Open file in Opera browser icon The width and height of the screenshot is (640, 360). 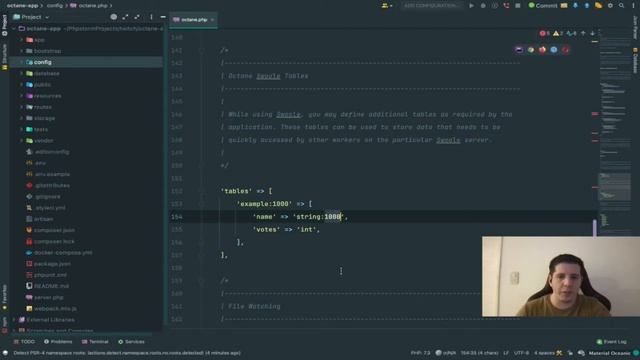click(565, 50)
